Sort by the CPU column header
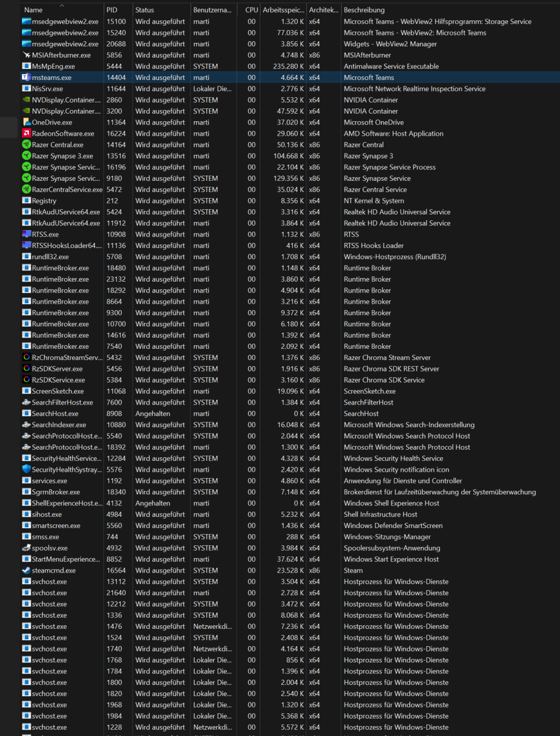This screenshot has width=560, height=736. [249, 10]
